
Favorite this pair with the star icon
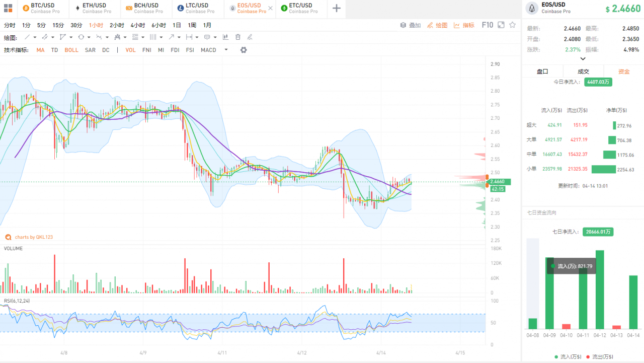513,25
